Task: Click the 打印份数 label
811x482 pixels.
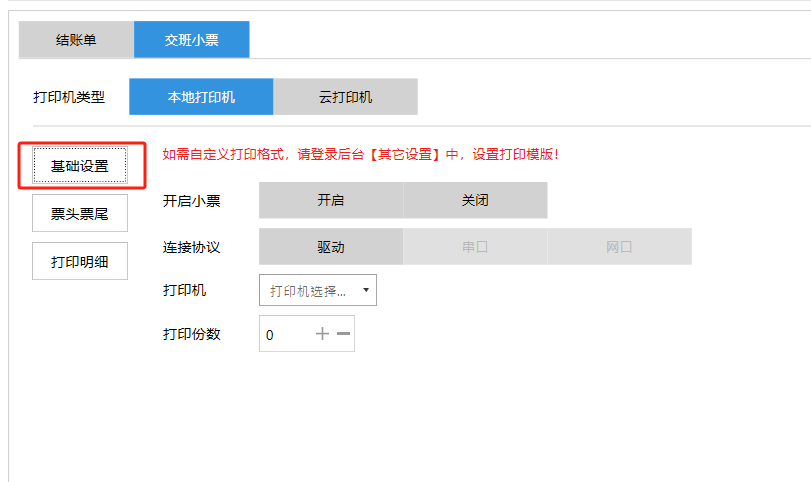Action: pyautogui.click(x=191, y=334)
